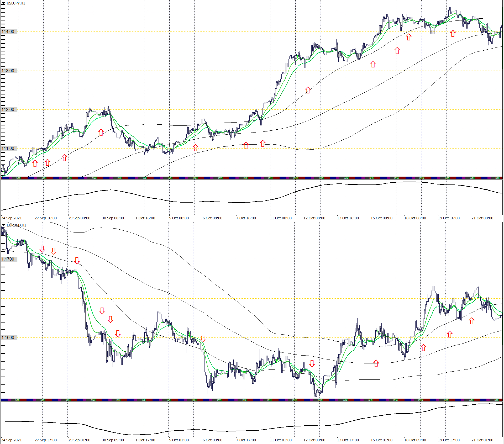504x444 pixels.
Task: Click the third red down arrow on EURUSD chart
Action: 77,260
